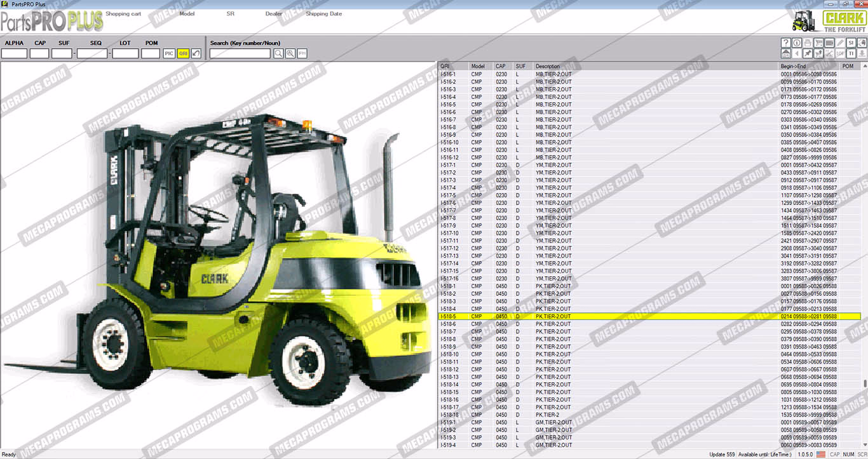The image size is (868, 459).
Task: Click the reset/undo arrow icon
Action: (196, 53)
